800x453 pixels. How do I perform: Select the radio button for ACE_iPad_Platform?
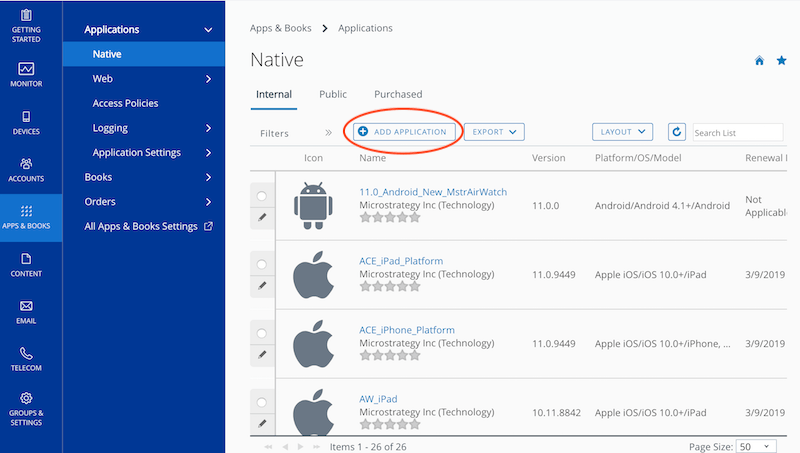tap(262, 264)
